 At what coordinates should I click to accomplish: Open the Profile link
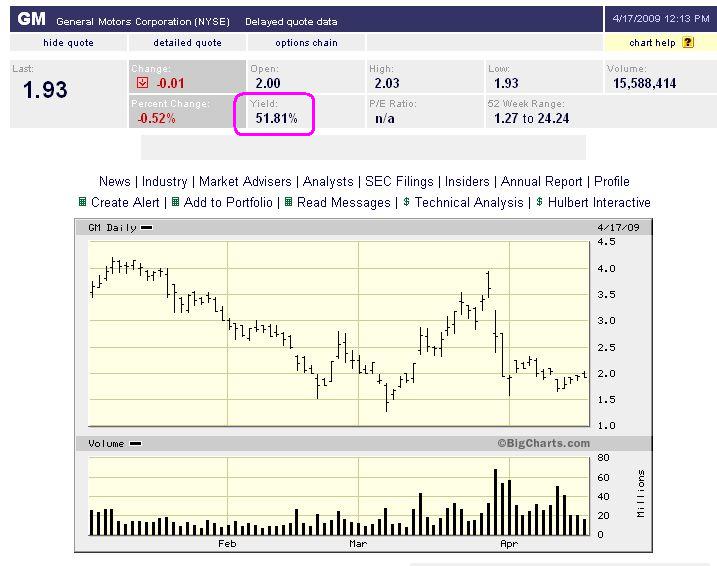click(x=612, y=182)
